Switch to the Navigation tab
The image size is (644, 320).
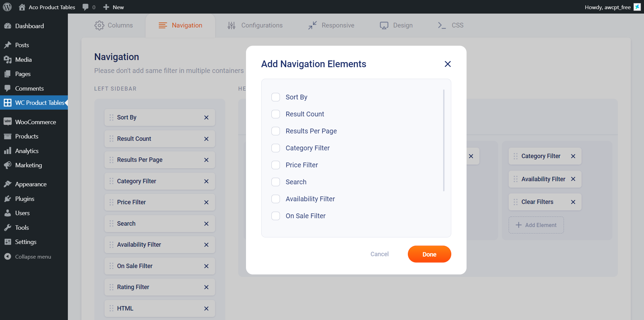181,25
